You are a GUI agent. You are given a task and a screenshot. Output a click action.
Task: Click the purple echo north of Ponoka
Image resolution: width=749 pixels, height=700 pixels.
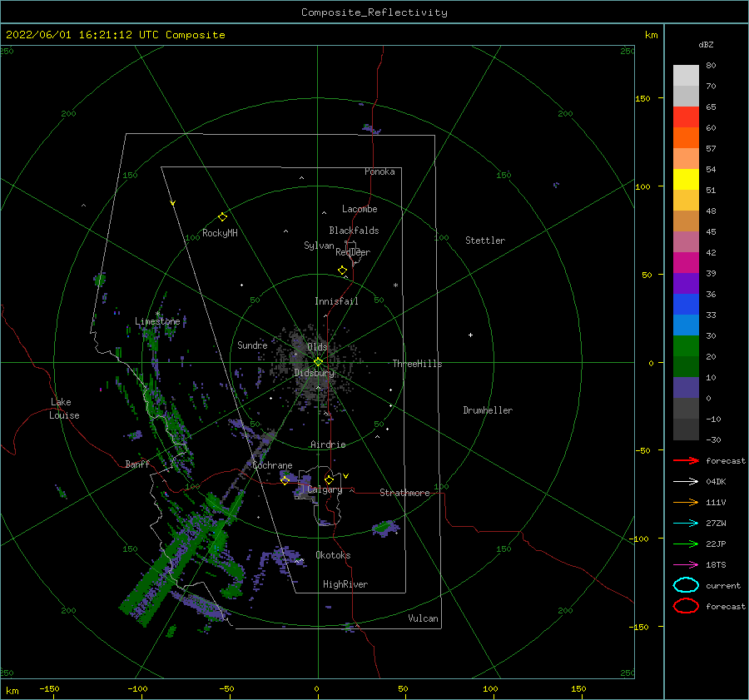[370, 128]
